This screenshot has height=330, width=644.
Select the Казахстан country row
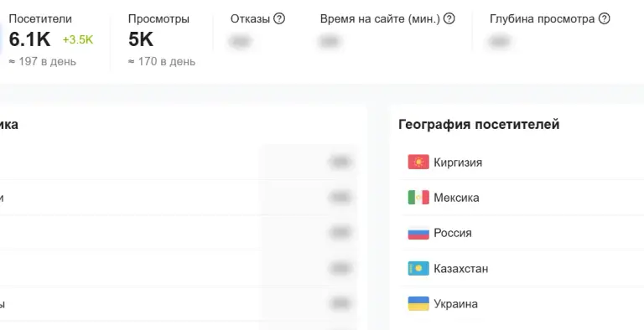coord(522,268)
